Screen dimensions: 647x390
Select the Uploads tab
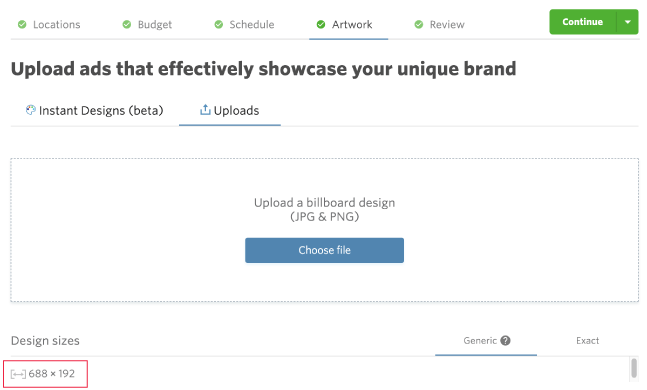(230, 111)
